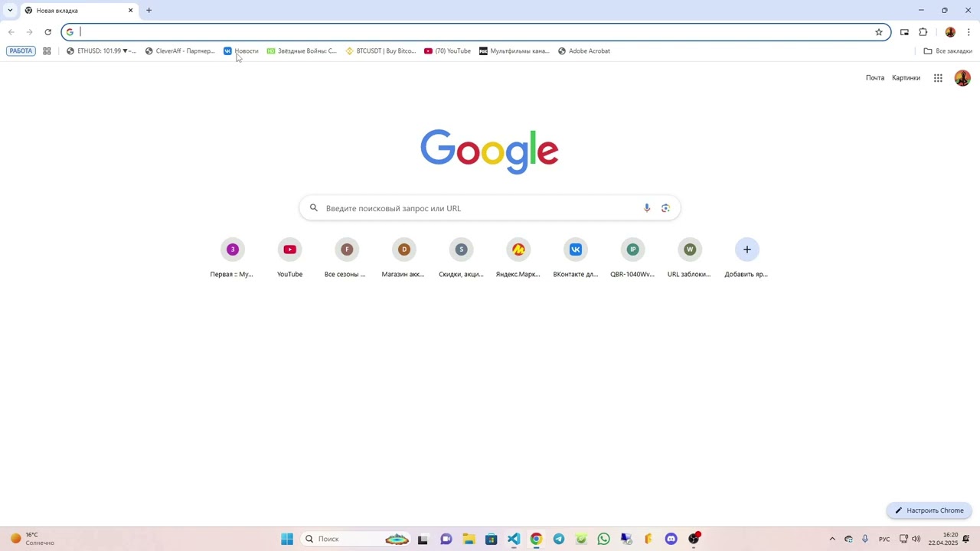Open the Почта link
This screenshot has width=980, height=551.
click(x=875, y=78)
